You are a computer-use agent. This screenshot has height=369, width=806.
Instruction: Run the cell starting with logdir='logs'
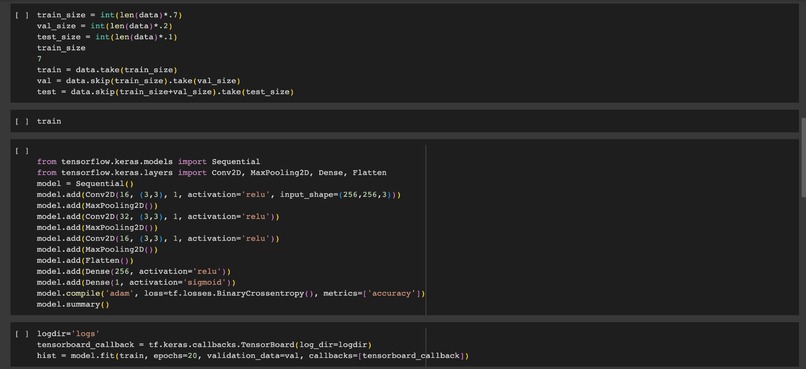pyautogui.click(x=22, y=334)
